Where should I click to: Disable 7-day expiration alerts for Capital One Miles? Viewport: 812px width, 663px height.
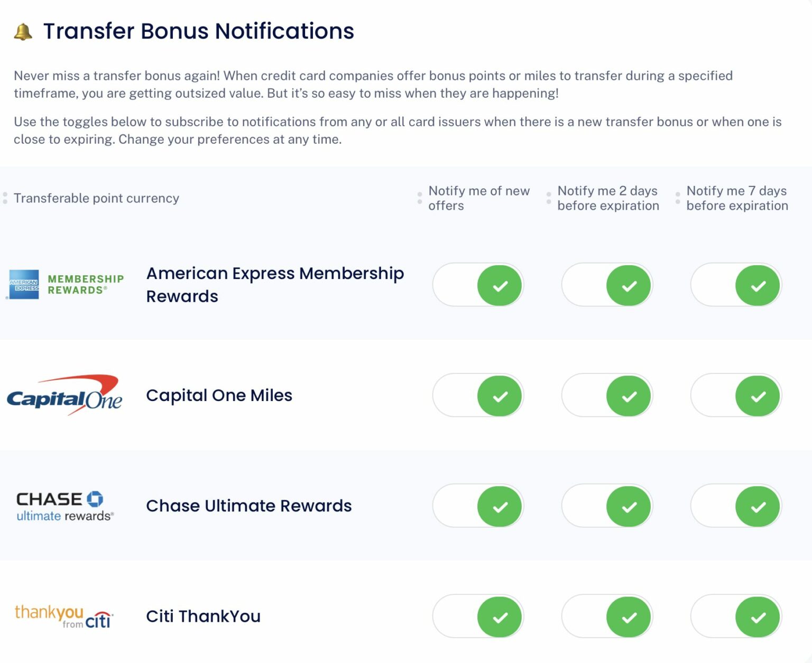[x=736, y=395]
